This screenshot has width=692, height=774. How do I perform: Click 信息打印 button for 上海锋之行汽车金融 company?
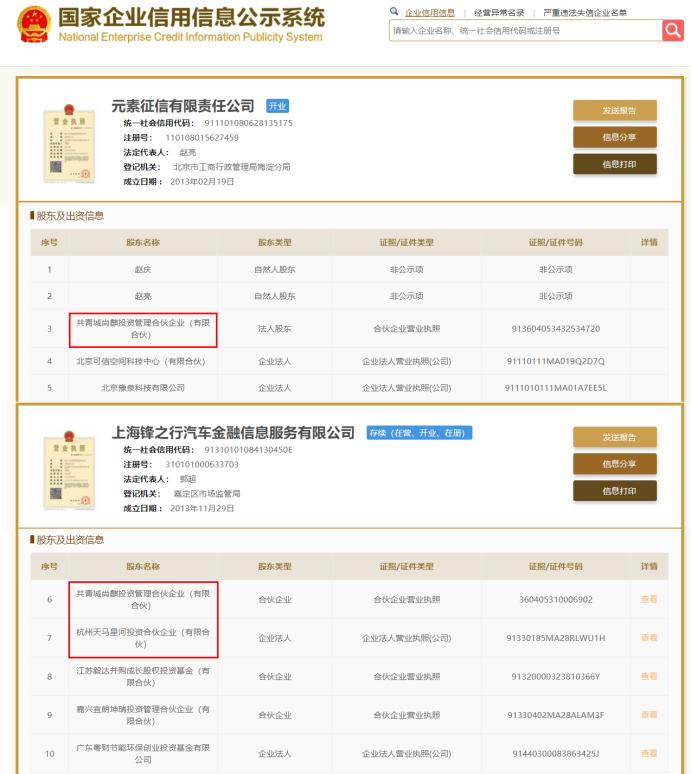[615, 491]
